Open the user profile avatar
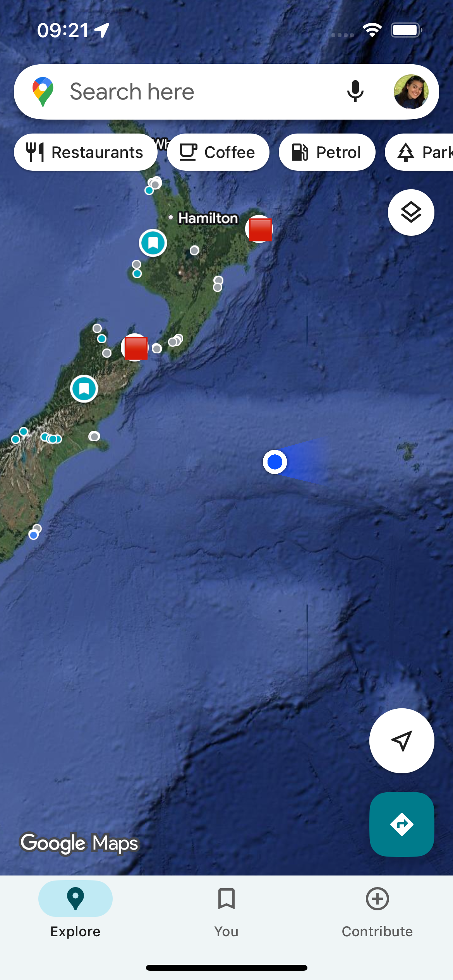The width and height of the screenshot is (453, 980). (x=411, y=92)
